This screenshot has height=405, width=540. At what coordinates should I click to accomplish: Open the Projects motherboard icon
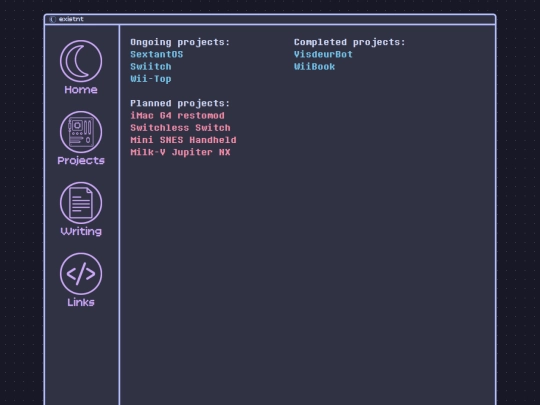tap(81, 132)
